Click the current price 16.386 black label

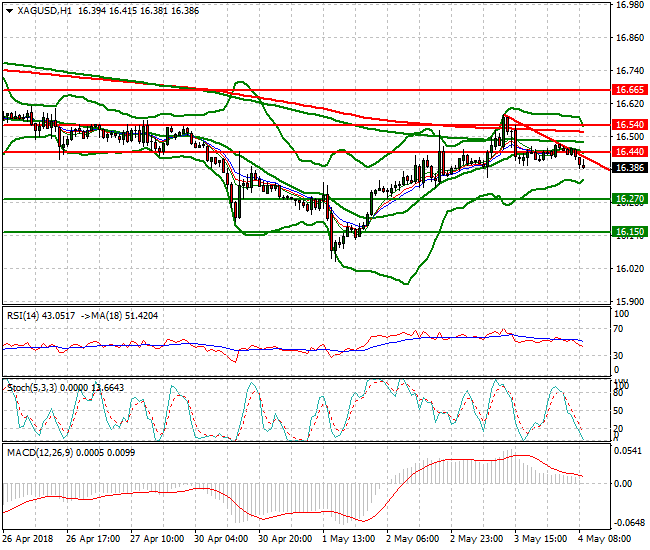coord(629,168)
